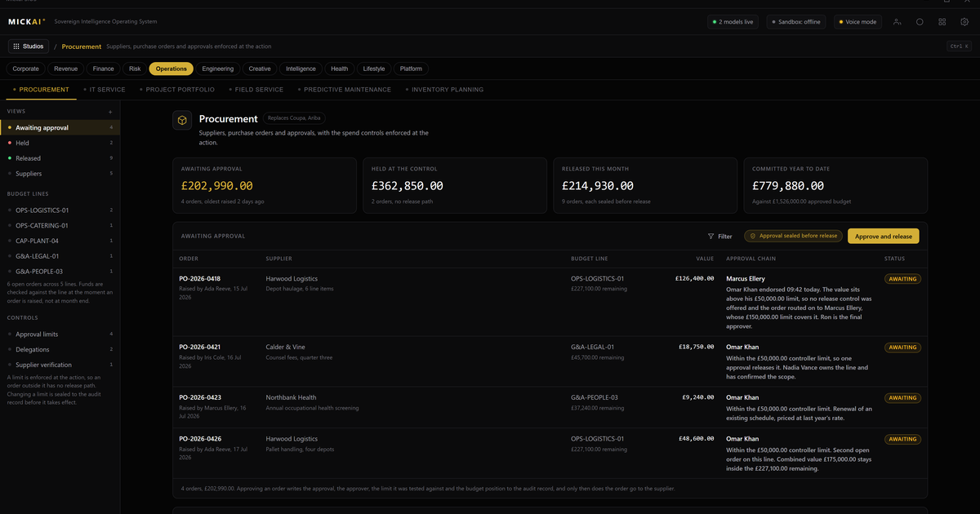Click the funnel icon of Filter

711,236
